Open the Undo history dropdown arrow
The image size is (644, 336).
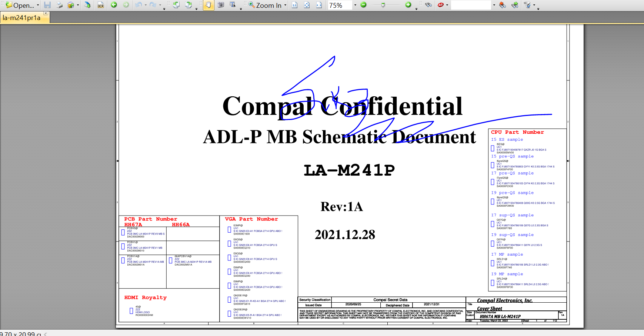coord(145,5)
